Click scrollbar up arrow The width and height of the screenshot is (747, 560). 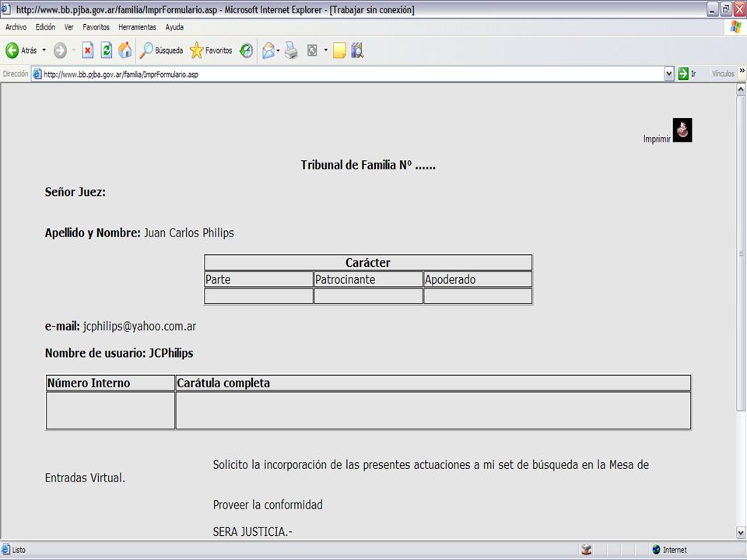click(741, 89)
